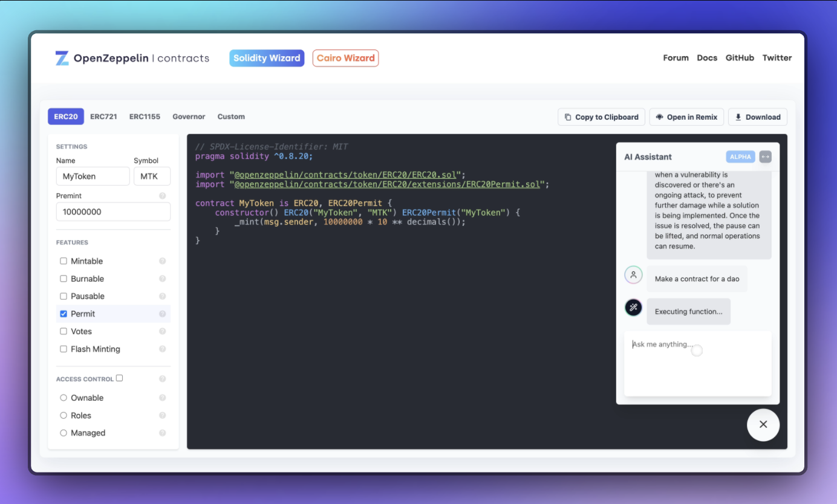Click the ERC20Permit.sol import link in code
This screenshot has width=837, height=504.
(x=387, y=184)
